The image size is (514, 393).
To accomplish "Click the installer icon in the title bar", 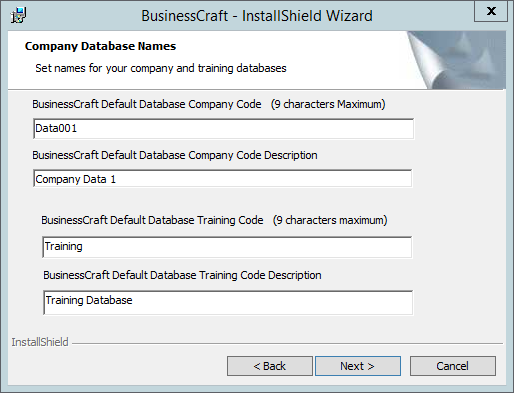I will [x=18, y=15].
